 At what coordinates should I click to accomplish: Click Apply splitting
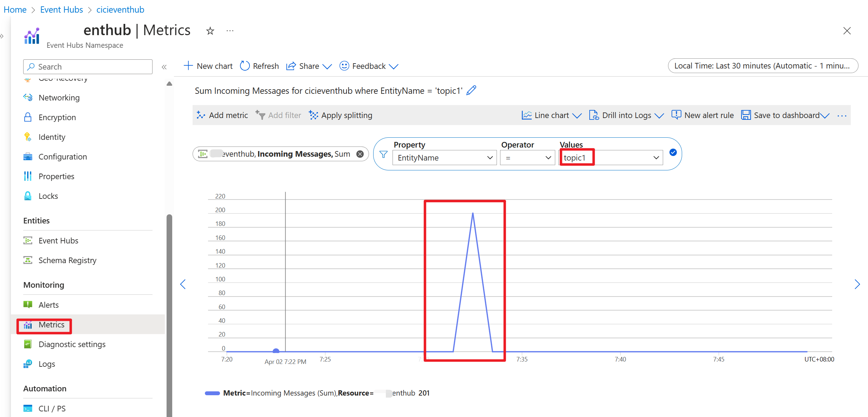(x=340, y=115)
